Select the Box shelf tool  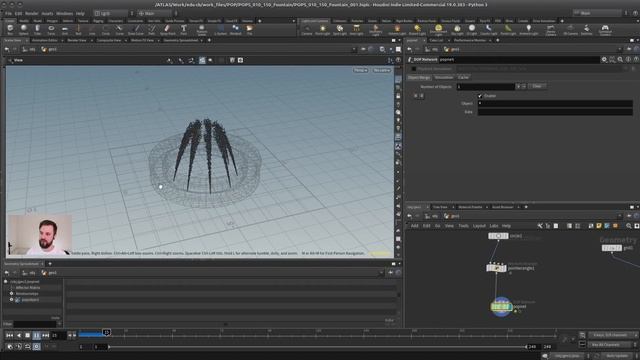click(10, 29)
